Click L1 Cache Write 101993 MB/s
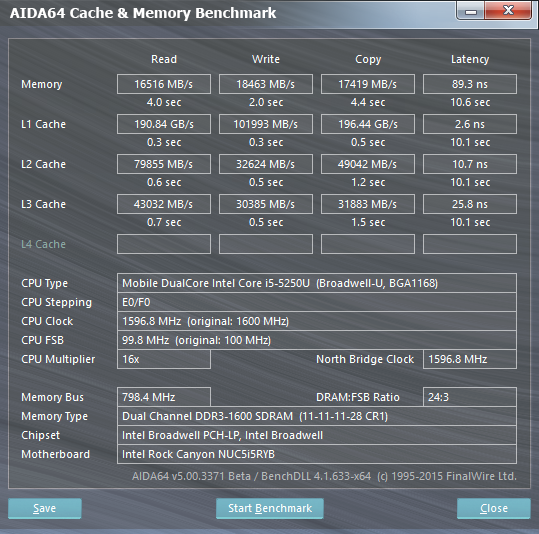 click(266, 124)
